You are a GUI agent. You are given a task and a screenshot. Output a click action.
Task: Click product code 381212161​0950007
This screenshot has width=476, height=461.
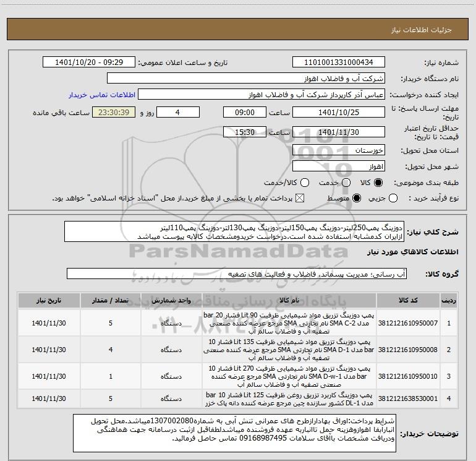point(408,323)
